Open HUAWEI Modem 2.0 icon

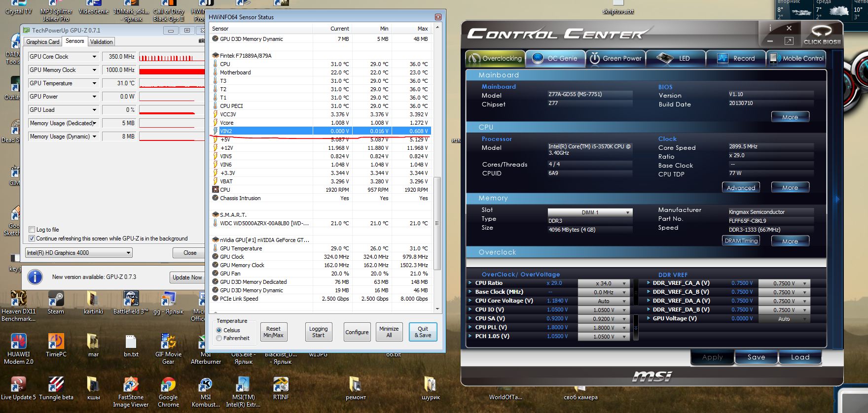pyautogui.click(x=19, y=342)
